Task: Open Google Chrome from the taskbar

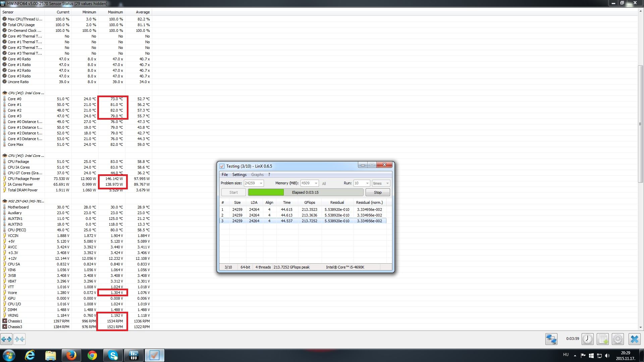Action: tap(92, 355)
